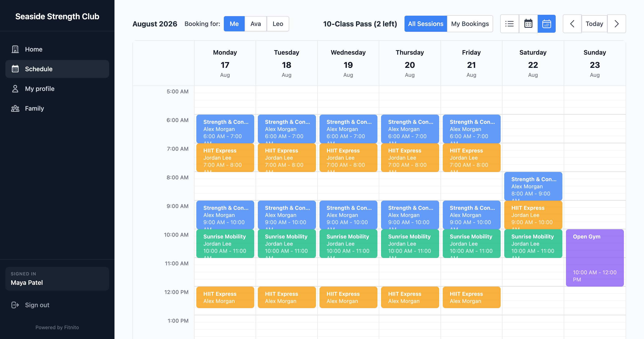Switch booking to Ava

click(256, 24)
